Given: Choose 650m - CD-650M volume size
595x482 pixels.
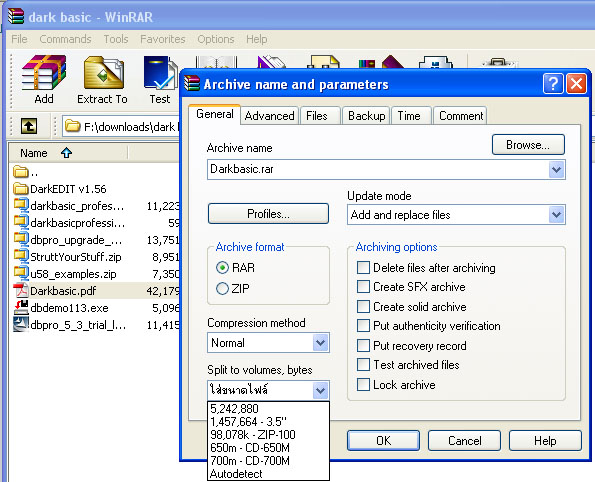Looking at the screenshot, I should (x=268, y=447).
